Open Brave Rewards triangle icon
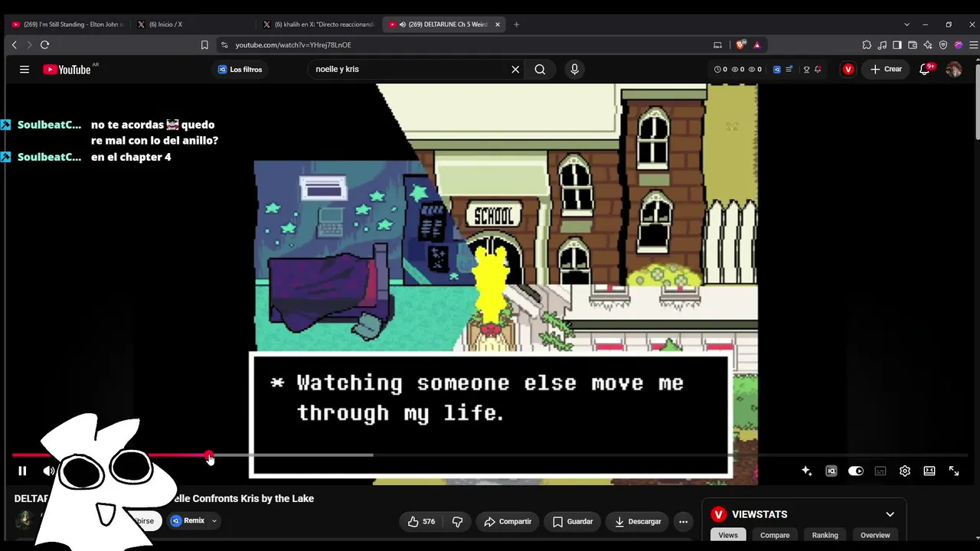This screenshot has width=980, height=551. 757,45
